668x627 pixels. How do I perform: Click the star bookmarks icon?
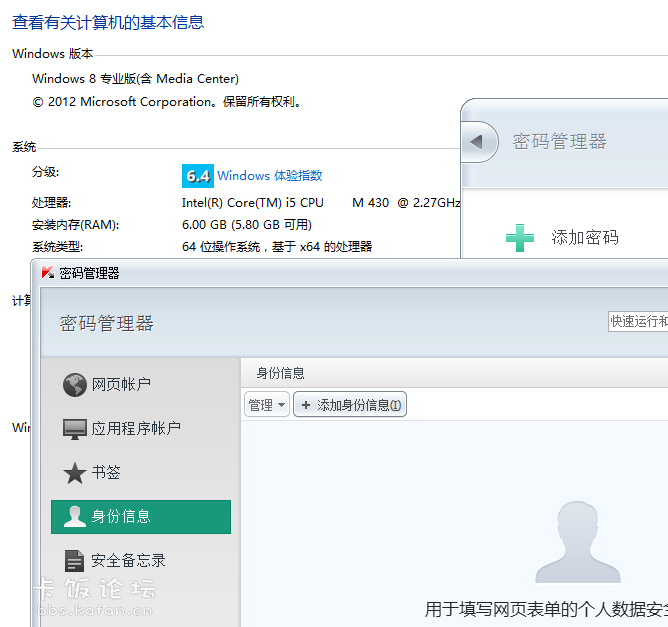75,473
